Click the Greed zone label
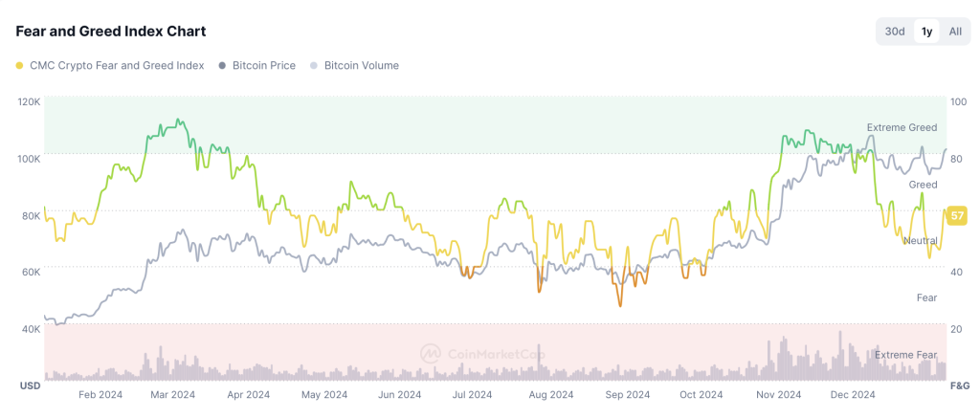Screen dimensions: 980x418 click(923, 185)
